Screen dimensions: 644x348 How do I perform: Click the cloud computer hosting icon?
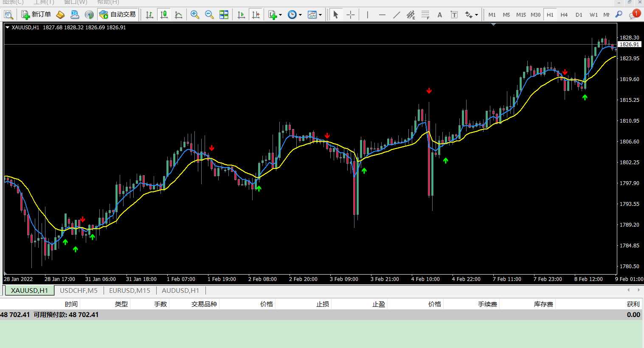pos(75,15)
